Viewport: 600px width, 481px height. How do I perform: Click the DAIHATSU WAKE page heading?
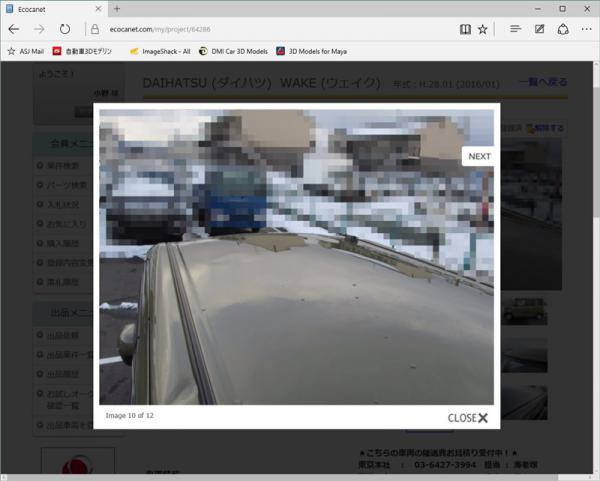[x=261, y=83]
